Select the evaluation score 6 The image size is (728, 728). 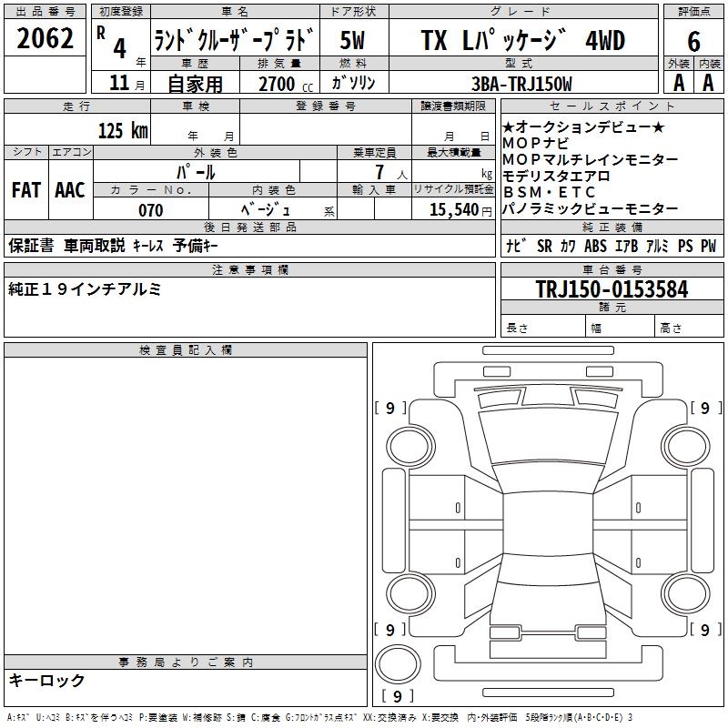point(693,40)
